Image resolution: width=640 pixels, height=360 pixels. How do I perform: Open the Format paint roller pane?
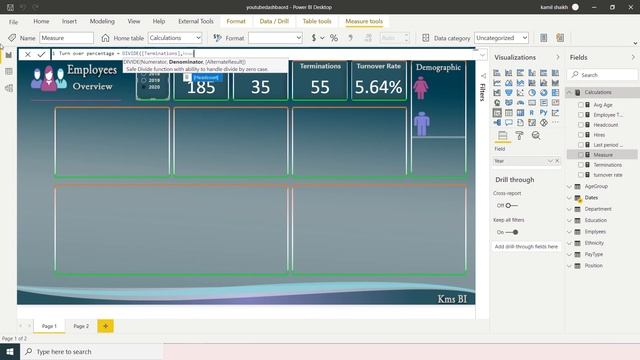519,136
